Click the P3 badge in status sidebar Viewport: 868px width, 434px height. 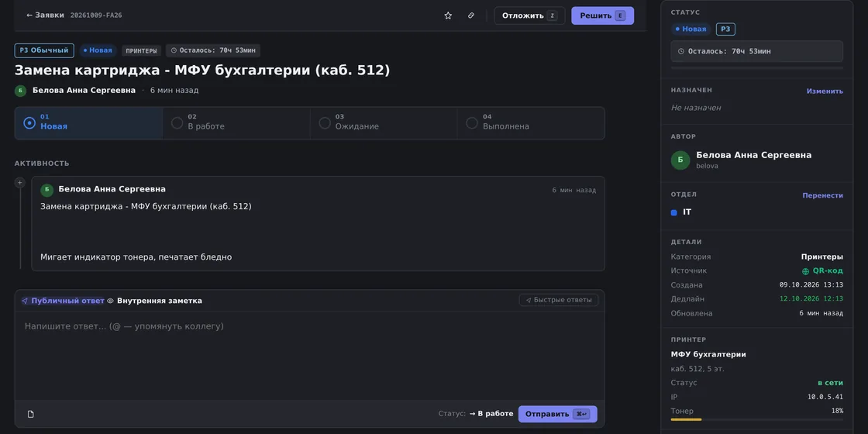click(725, 29)
